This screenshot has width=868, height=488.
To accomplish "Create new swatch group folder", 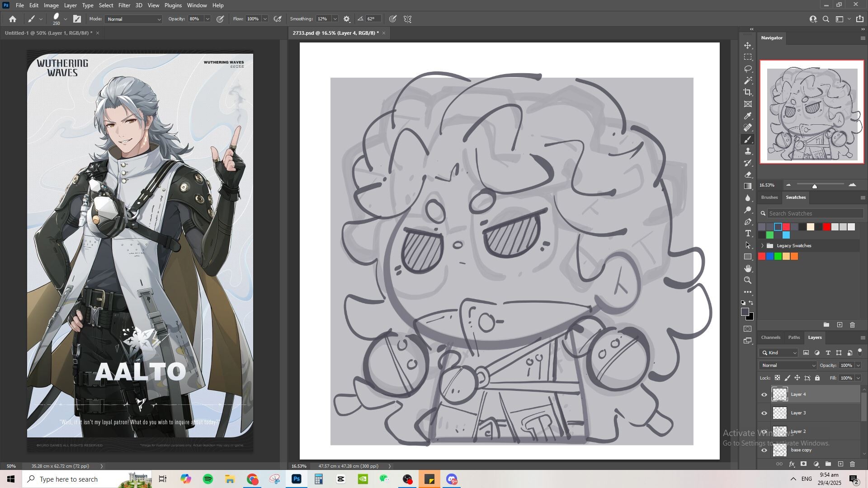I will point(826,325).
